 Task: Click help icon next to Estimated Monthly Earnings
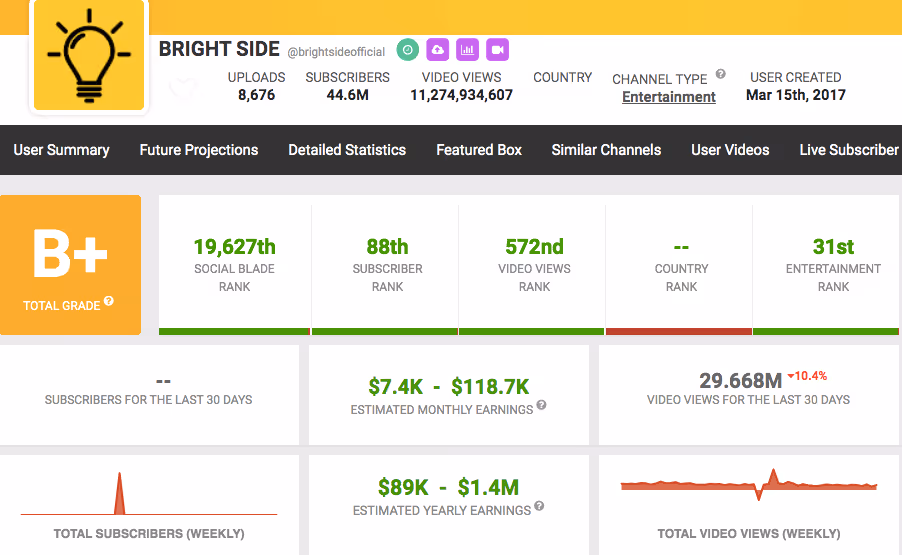pyautogui.click(x=541, y=405)
